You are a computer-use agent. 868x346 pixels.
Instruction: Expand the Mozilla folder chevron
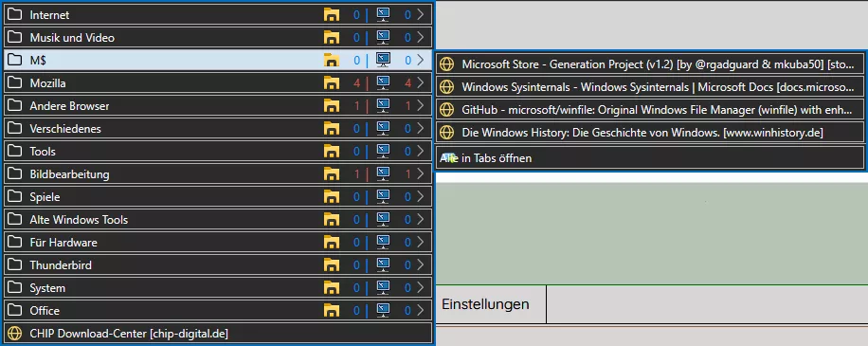(421, 83)
